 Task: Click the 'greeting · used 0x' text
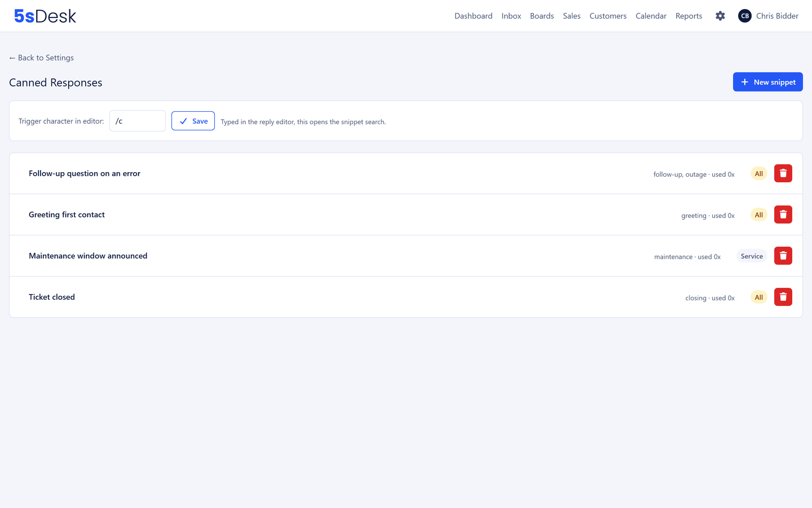coord(708,216)
